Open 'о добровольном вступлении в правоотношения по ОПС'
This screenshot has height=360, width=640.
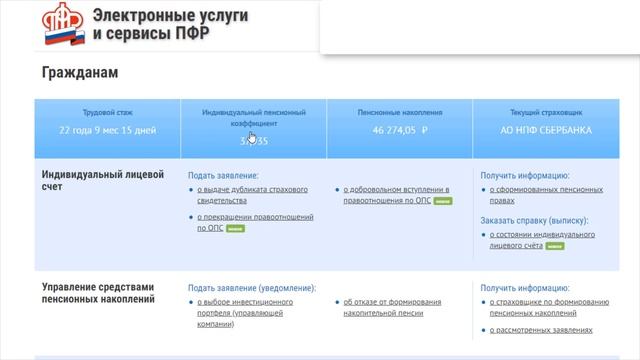[396, 195]
